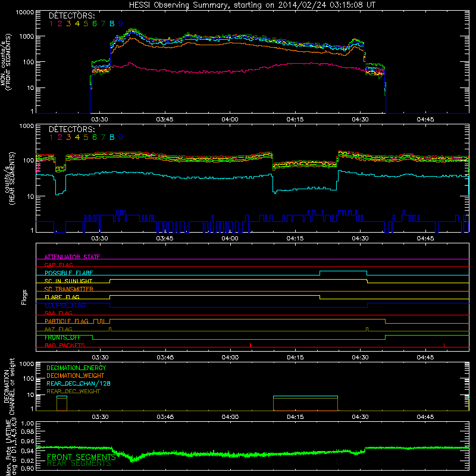Image resolution: width=476 pixels, height=476 pixels.
Task: Click detector number 3 in the rear segments legend
Action: click(x=68, y=137)
